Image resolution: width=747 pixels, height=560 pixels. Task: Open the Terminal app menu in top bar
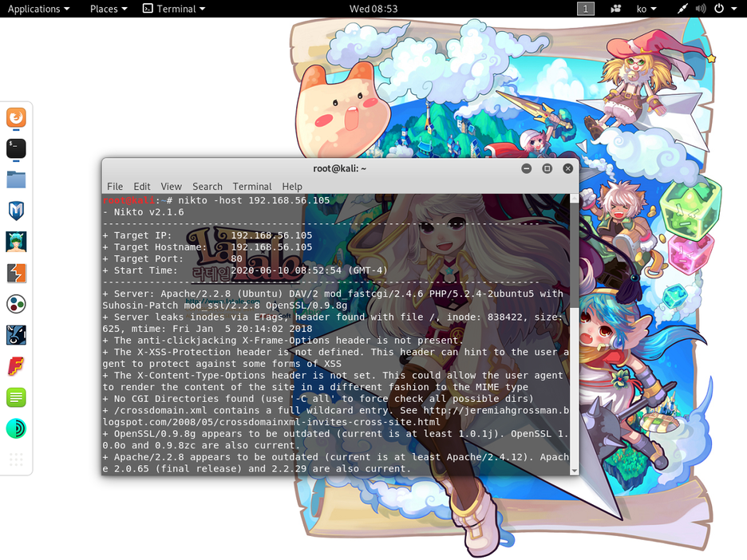174,9
